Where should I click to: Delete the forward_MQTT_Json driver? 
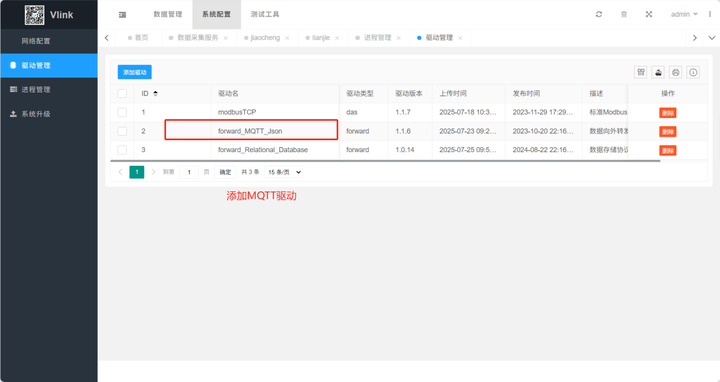coord(668,131)
